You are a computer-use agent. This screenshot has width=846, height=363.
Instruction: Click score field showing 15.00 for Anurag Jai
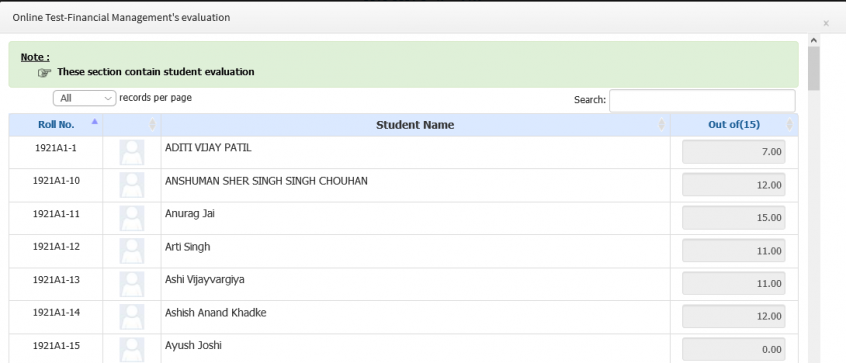733,218
